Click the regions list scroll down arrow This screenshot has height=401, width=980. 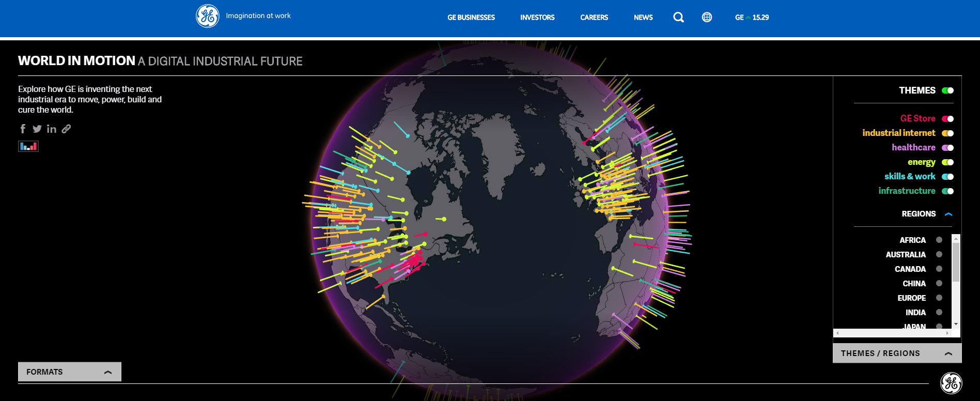coord(956,324)
